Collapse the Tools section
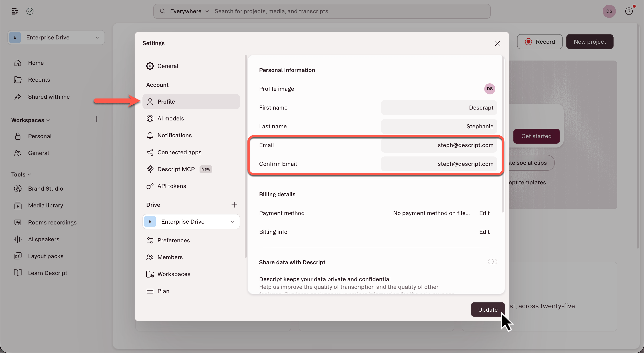This screenshot has width=644, height=353. coord(21,175)
